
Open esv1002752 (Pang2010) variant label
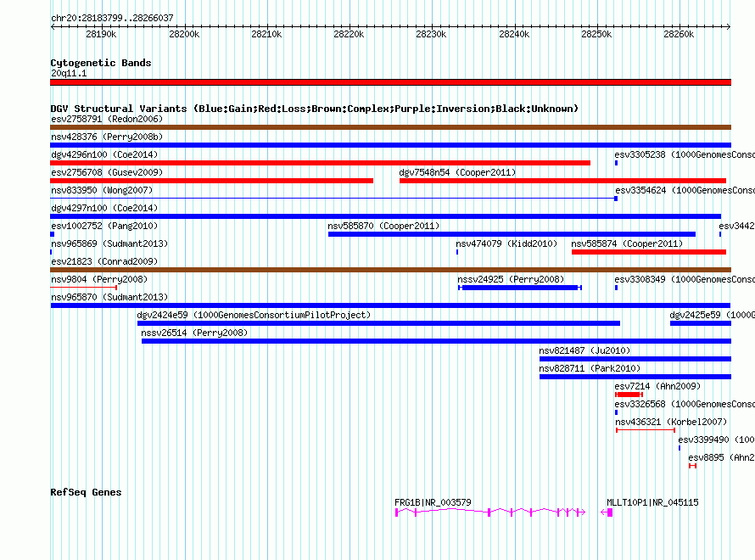[x=104, y=226]
